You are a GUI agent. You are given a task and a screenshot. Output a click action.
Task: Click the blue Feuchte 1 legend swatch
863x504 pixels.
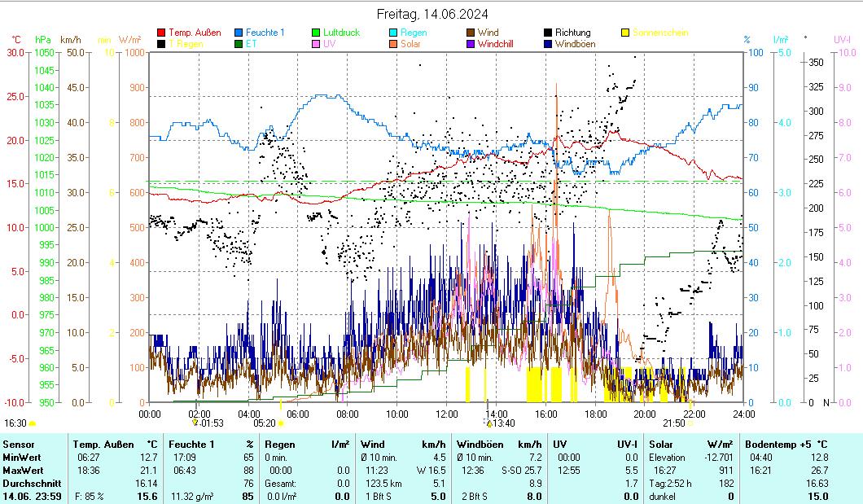[x=239, y=33]
